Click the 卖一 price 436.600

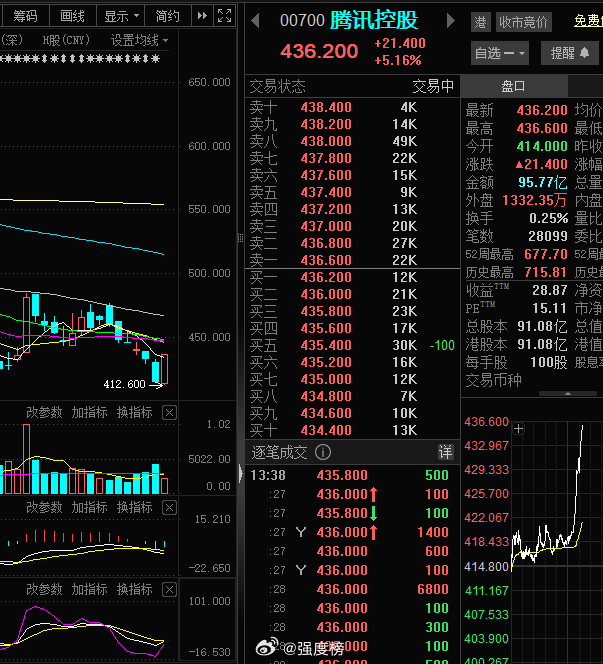click(x=326, y=260)
